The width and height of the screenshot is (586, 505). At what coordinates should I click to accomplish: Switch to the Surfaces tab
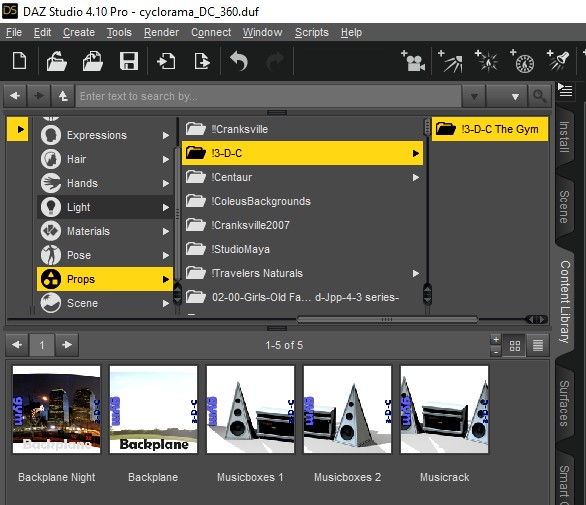pyautogui.click(x=564, y=403)
